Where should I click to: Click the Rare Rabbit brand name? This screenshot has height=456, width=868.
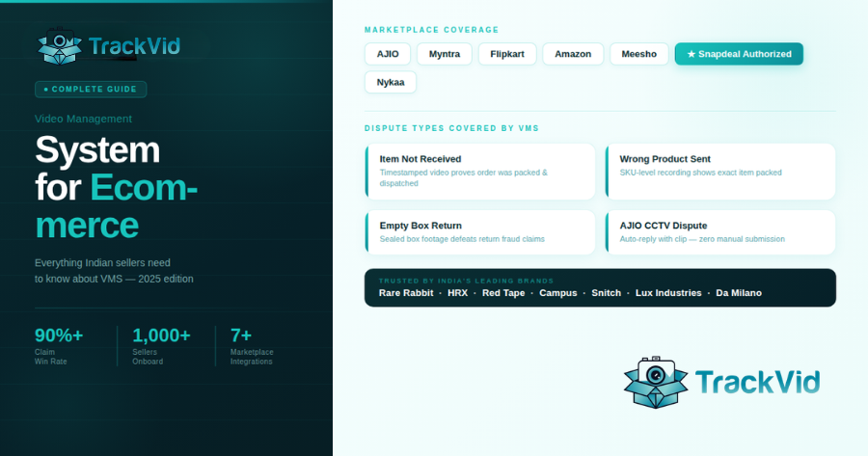[405, 292]
